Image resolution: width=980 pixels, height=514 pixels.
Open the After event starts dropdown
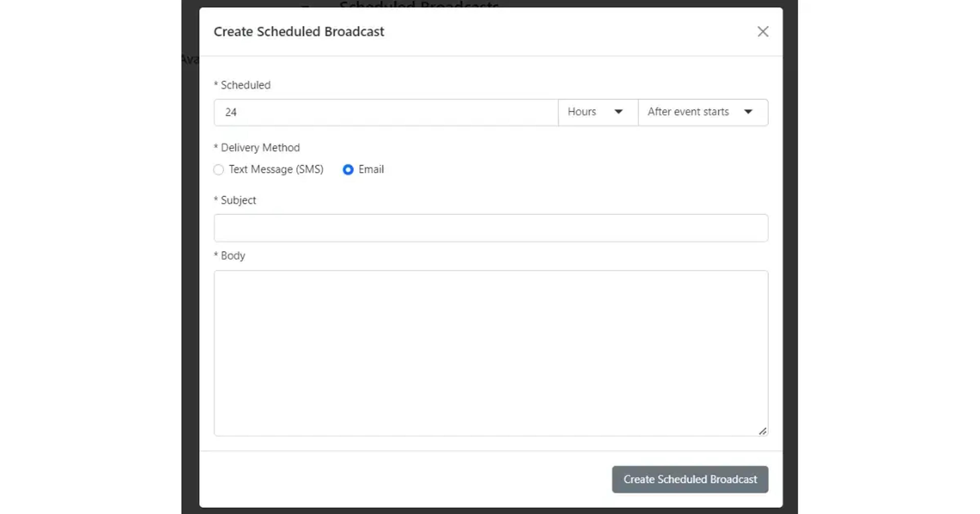[x=703, y=112]
